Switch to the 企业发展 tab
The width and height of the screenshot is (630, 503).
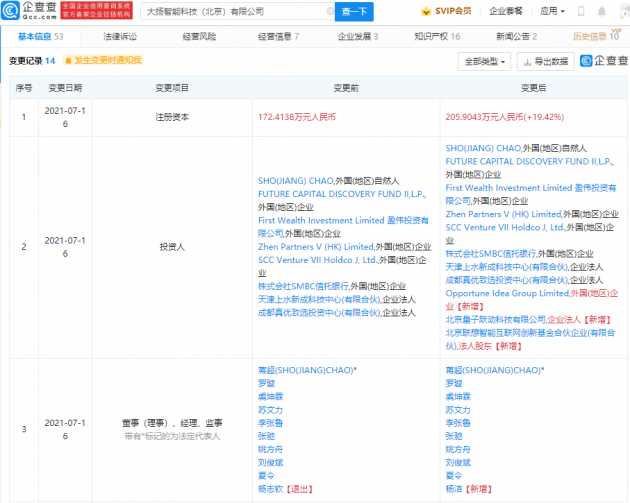(x=358, y=37)
